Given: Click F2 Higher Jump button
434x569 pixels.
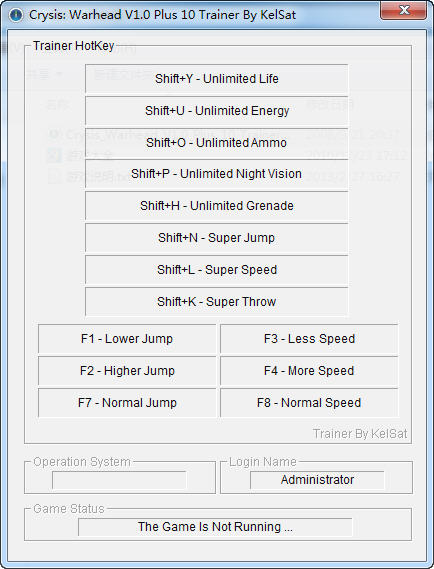Looking at the screenshot, I should (x=127, y=371).
